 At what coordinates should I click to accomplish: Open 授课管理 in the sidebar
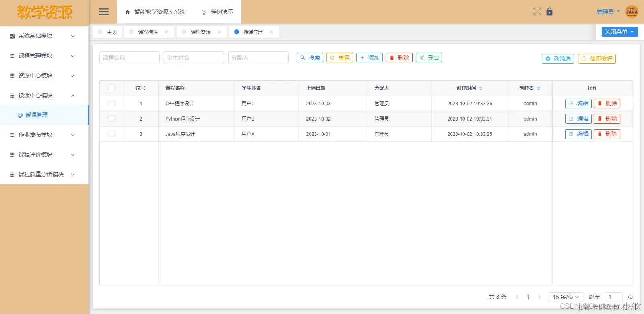44,115
